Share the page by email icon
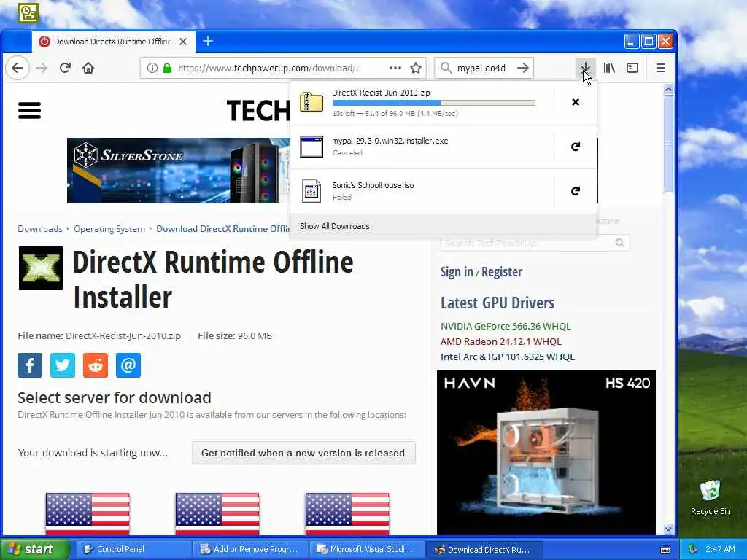The width and height of the screenshot is (747, 560). click(128, 365)
